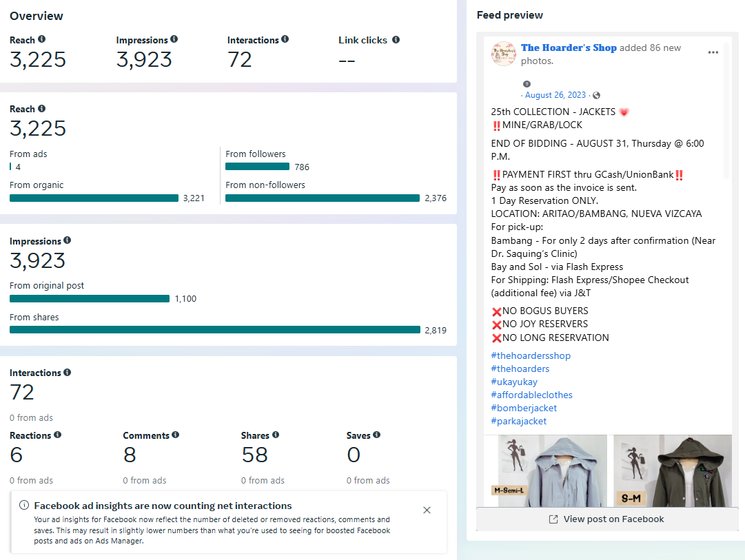
Task: Dismiss the net interactions notification banner
Action: (427, 510)
